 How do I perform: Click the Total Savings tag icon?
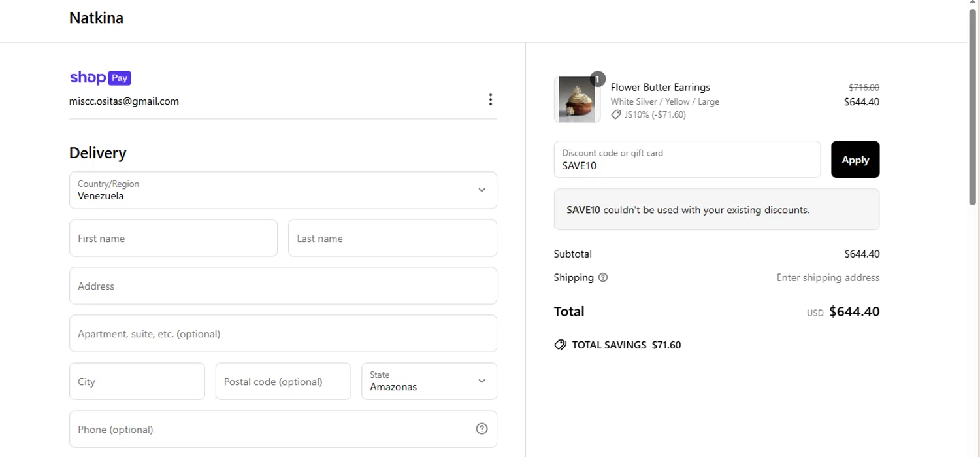coord(560,345)
